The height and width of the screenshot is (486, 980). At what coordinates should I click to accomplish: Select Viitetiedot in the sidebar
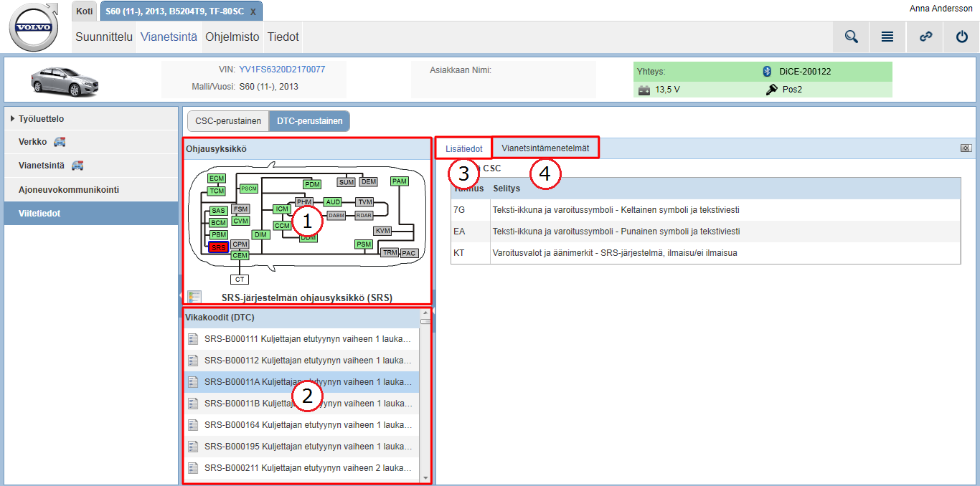91,214
